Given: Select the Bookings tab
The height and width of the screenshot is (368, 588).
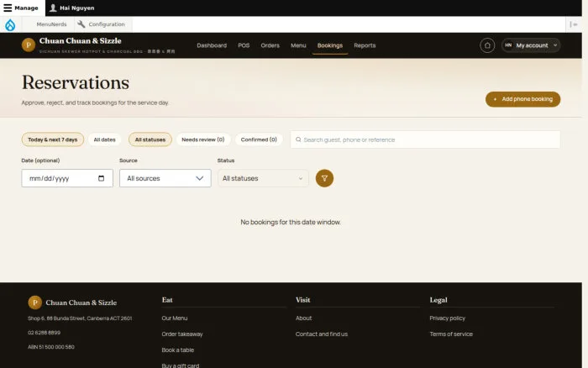Looking at the screenshot, I should pyautogui.click(x=330, y=45).
